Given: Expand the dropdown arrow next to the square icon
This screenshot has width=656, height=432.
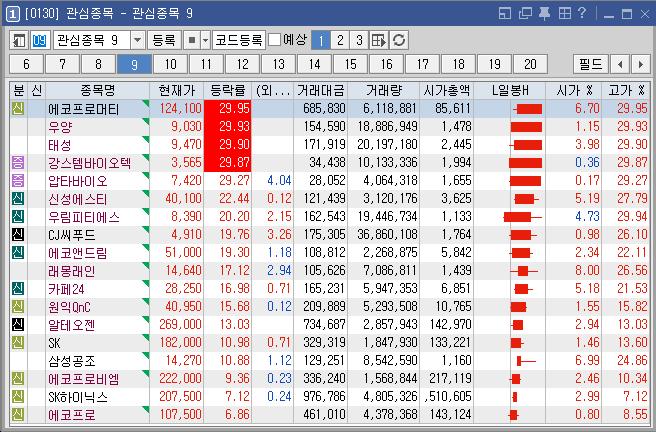Looking at the screenshot, I should [205, 41].
